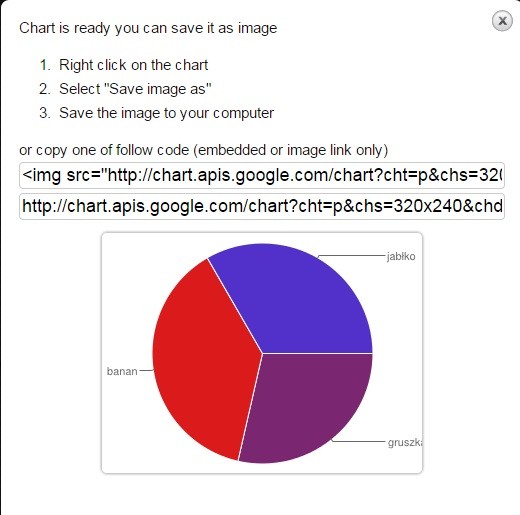The image size is (520, 515).
Task: Click the leader line pointing to jabłko
Action: tap(352, 256)
